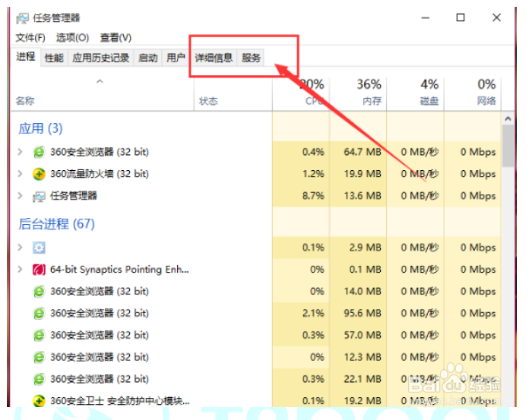
Task: Switch to the 性能 tab
Action: point(54,58)
